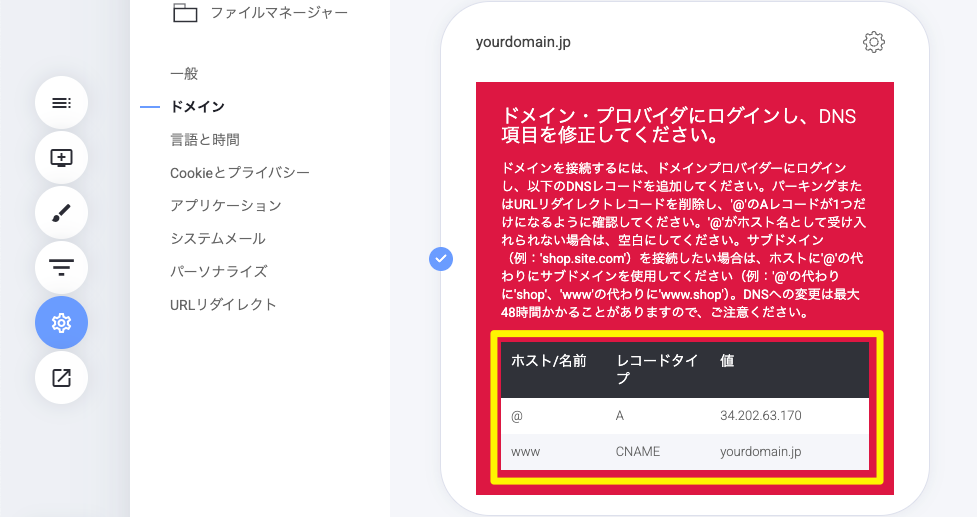Open the 一般 settings section

[184, 73]
